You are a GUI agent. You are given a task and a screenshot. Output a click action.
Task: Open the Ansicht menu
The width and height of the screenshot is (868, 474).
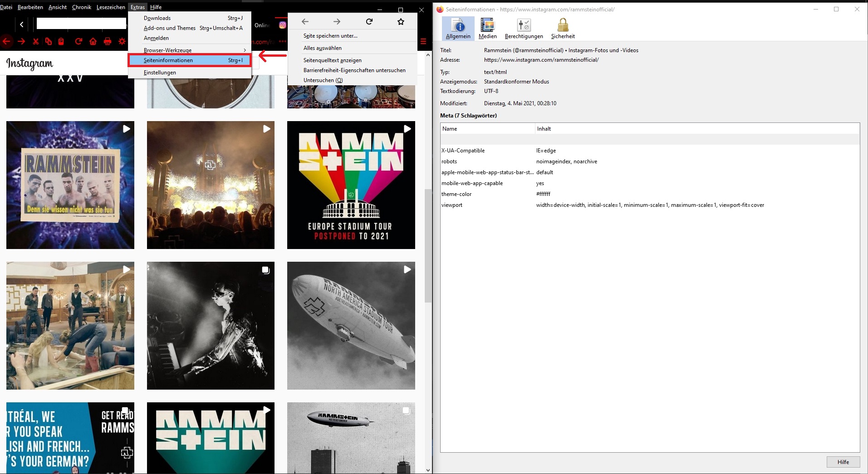(57, 7)
